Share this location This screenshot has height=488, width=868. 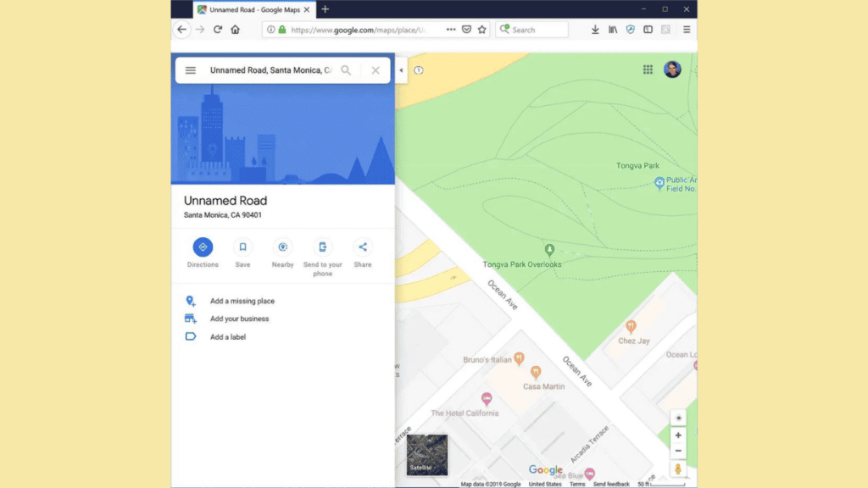tap(363, 247)
